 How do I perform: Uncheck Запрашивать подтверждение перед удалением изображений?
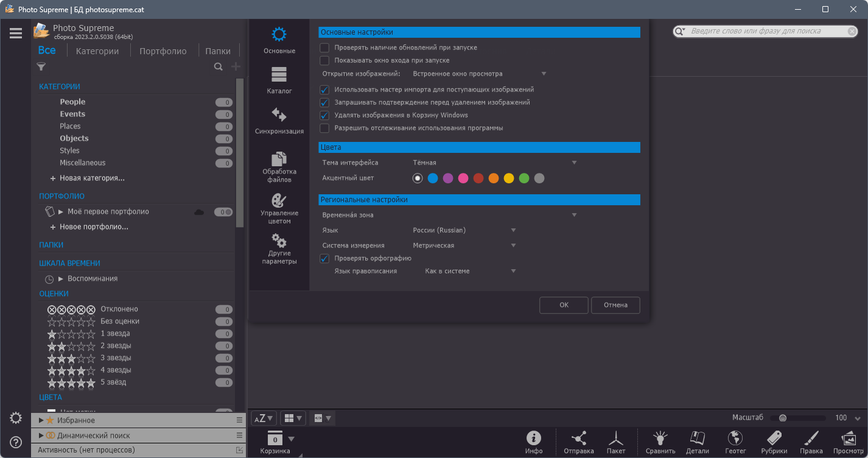pyautogui.click(x=324, y=102)
